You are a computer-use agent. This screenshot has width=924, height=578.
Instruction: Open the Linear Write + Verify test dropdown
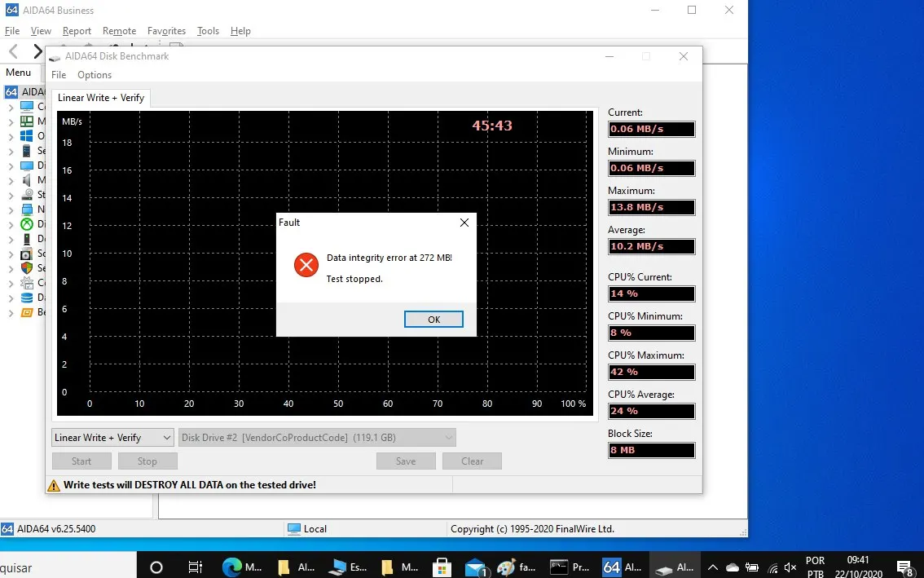(x=112, y=438)
